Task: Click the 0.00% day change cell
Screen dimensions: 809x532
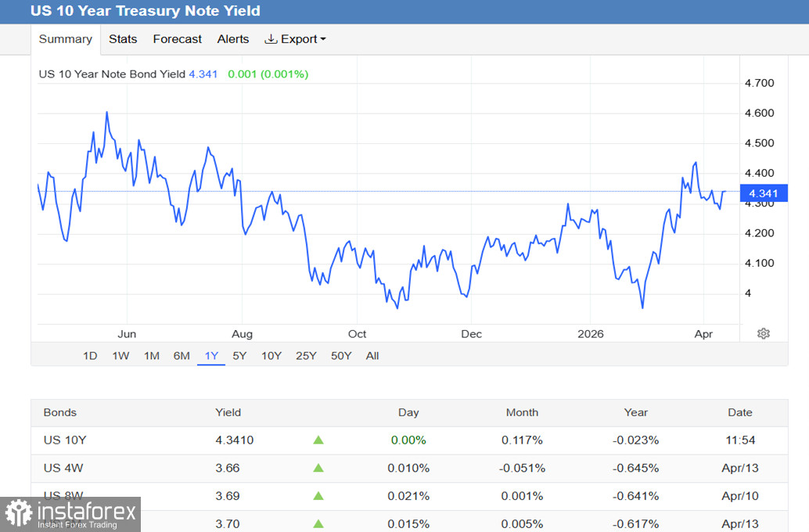Action: (x=408, y=440)
